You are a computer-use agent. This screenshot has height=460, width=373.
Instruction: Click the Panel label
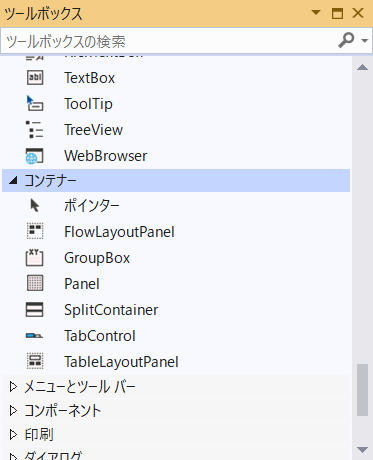82,284
